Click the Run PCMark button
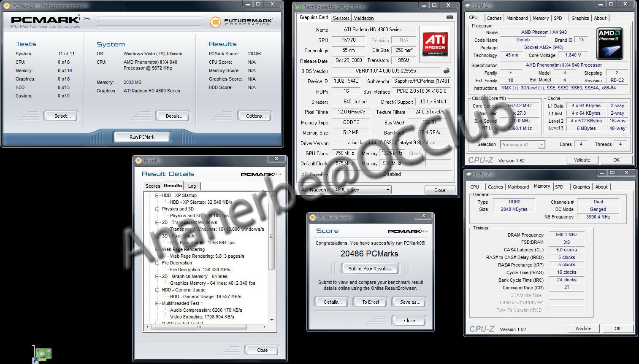Screen dimensions: 639x364 (142, 137)
